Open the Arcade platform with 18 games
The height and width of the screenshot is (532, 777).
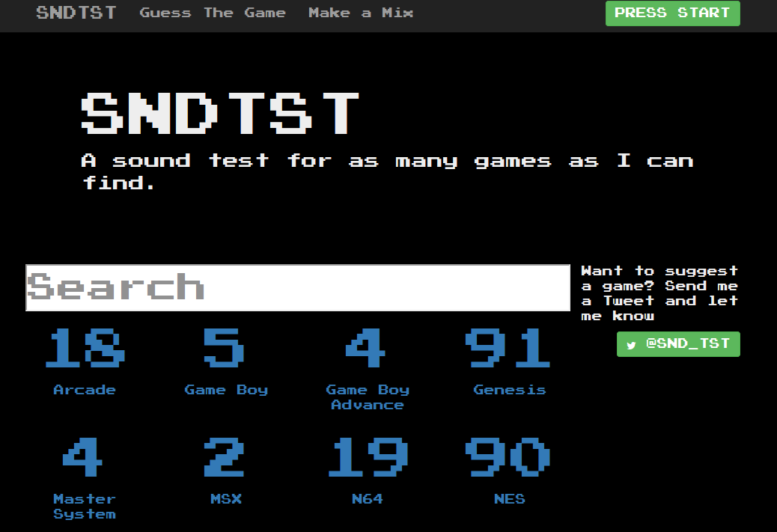85,362
